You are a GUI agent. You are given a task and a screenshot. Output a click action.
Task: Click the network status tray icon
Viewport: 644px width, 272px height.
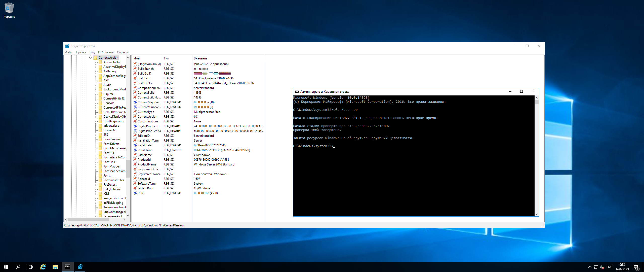point(596,267)
